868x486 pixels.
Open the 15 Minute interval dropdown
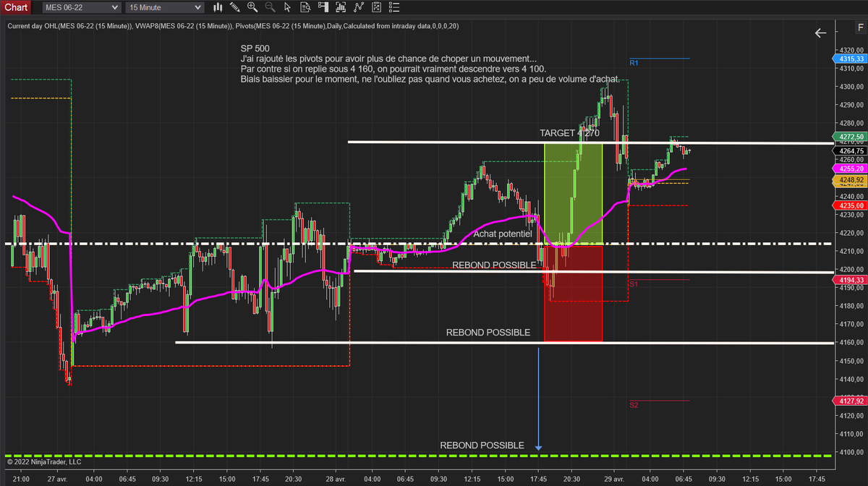click(164, 7)
